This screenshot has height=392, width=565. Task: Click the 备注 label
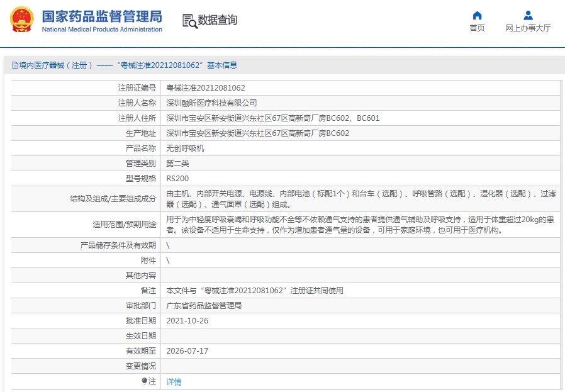(148, 291)
